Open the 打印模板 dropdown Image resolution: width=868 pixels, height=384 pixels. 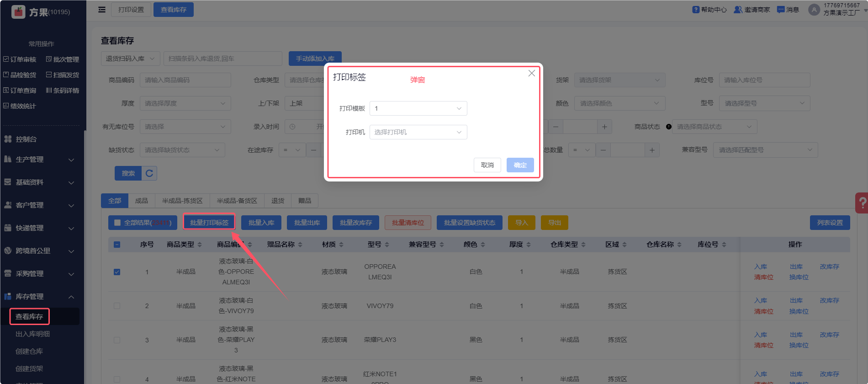418,108
